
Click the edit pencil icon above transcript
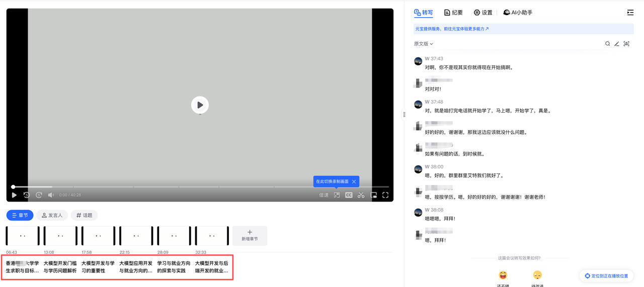coord(617,44)
